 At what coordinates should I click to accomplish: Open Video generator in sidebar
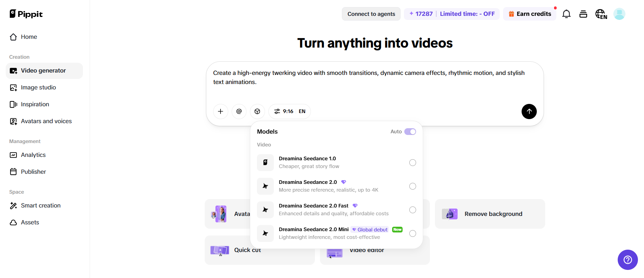click(44, 71)
